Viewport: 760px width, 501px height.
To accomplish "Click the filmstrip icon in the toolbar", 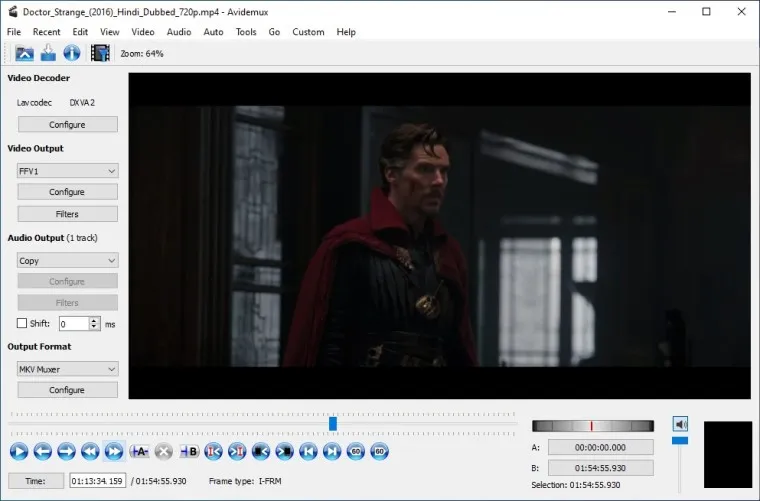I will click(100, 53).
